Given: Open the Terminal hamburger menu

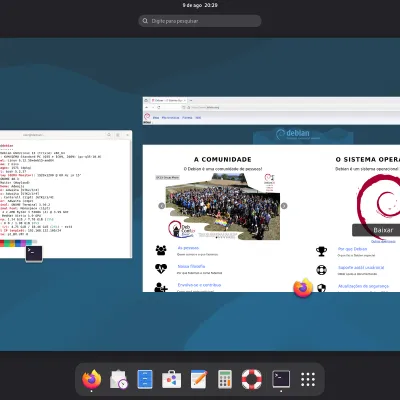Looking at the screenshot, I should (118, 135).
